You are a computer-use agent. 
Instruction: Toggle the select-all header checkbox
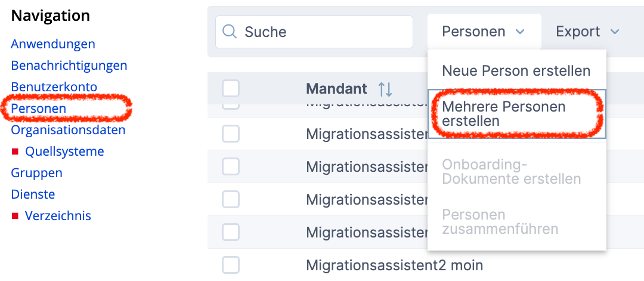pos(231,89)
